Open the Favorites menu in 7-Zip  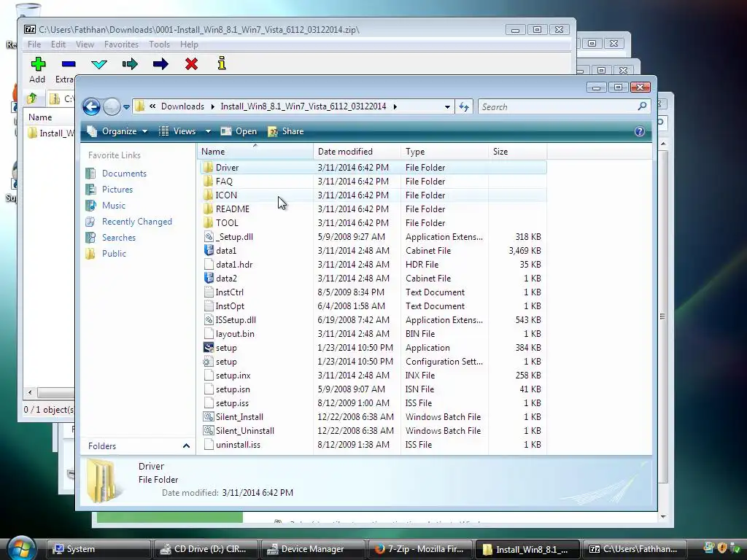(122, 44)
